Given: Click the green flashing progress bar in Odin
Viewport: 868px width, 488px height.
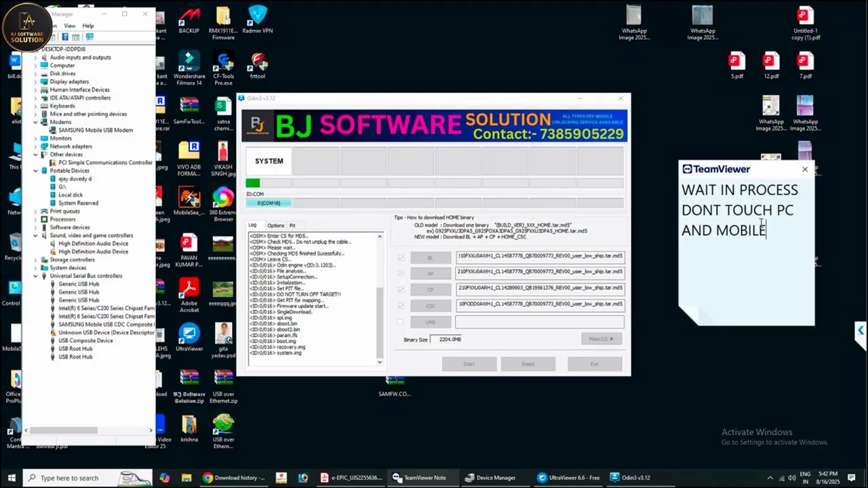Looking at the screenshot, I should point(252,183).
